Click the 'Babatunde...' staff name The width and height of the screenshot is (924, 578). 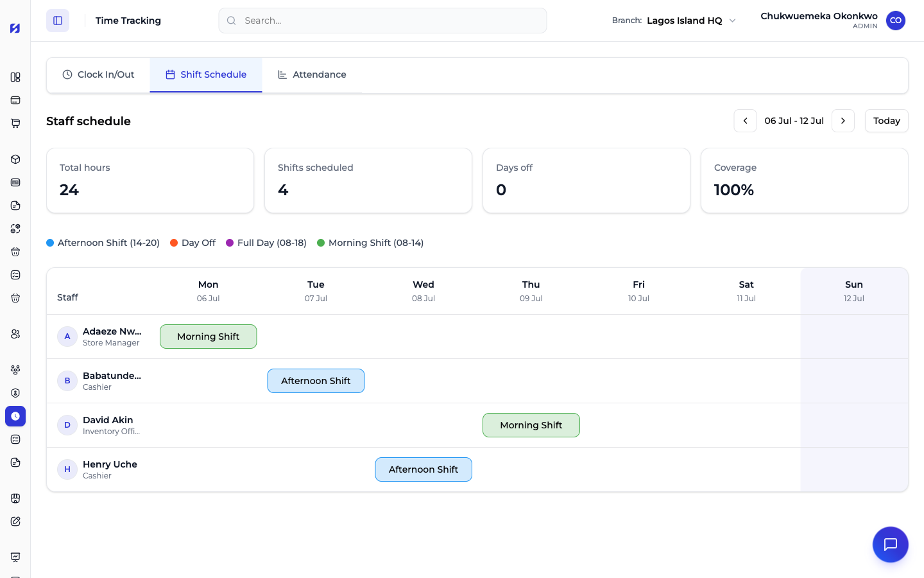click(x=112, y=376)
